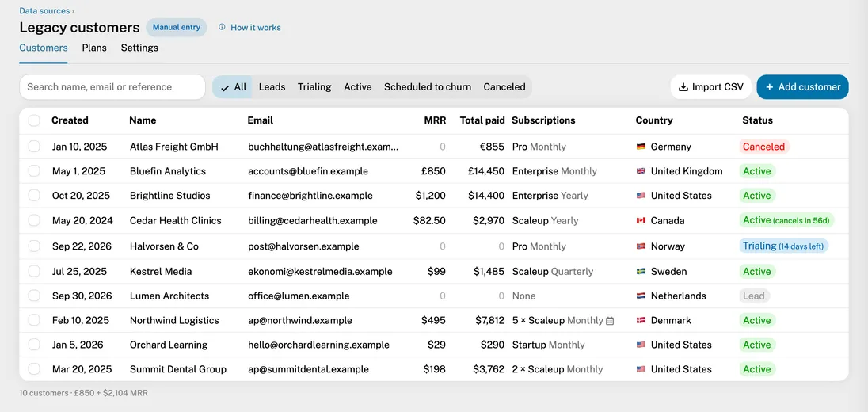Focus the search name, email or reference field

112,87
